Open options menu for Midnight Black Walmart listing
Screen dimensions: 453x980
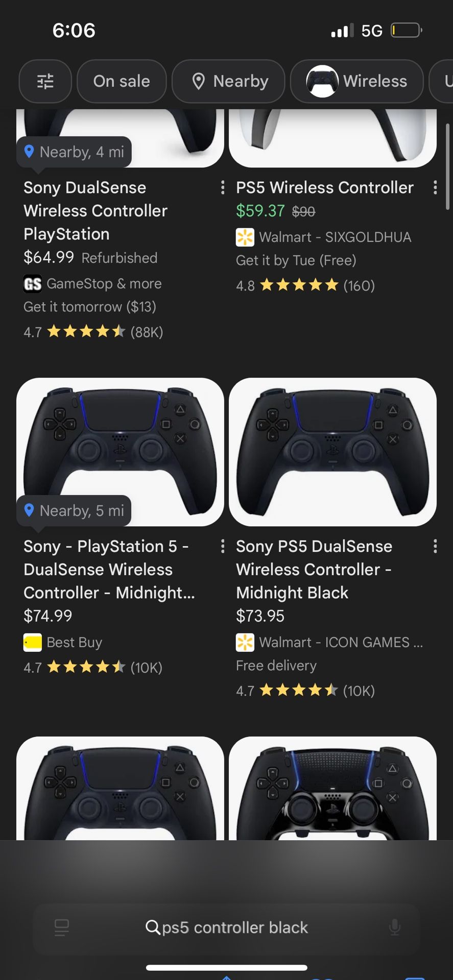click(x=435, y=547)
